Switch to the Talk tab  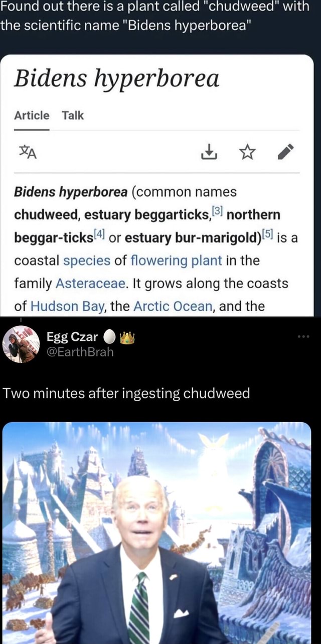pos(74,115)
